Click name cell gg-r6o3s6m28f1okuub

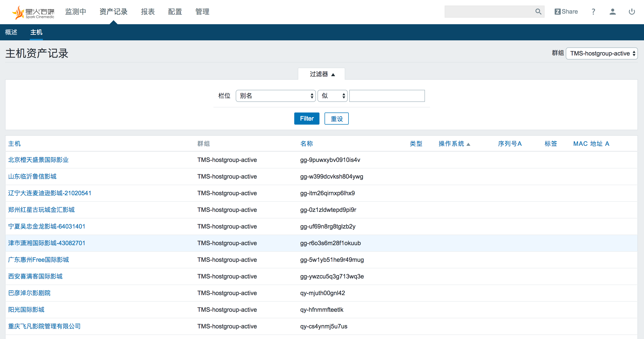[x=330, y=243]
